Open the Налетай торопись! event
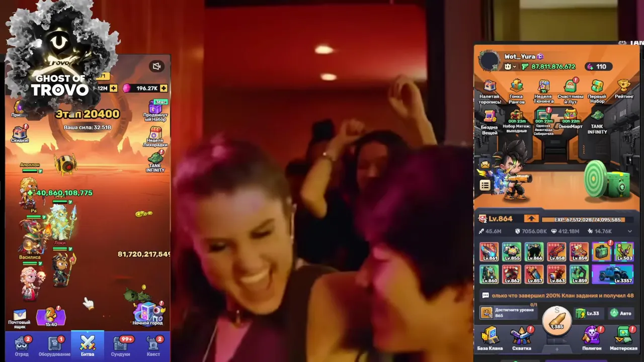 pyautogui.click(x=490, y=92)
